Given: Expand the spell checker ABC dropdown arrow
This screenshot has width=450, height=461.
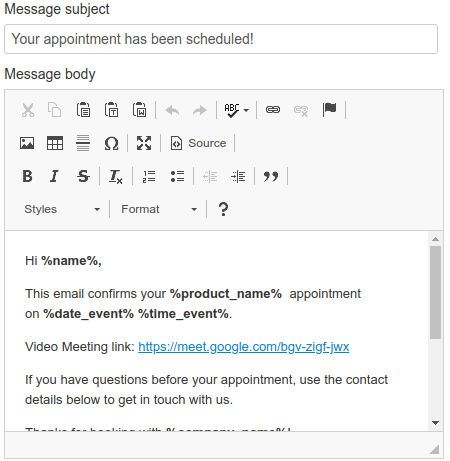Looking at the screenshot, I should (x=246, y=110).
